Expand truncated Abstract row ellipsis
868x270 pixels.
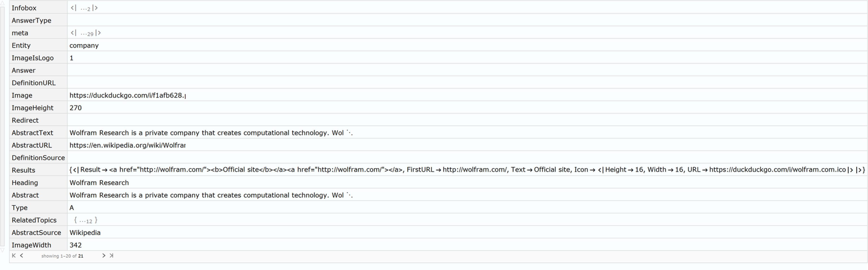349,195
